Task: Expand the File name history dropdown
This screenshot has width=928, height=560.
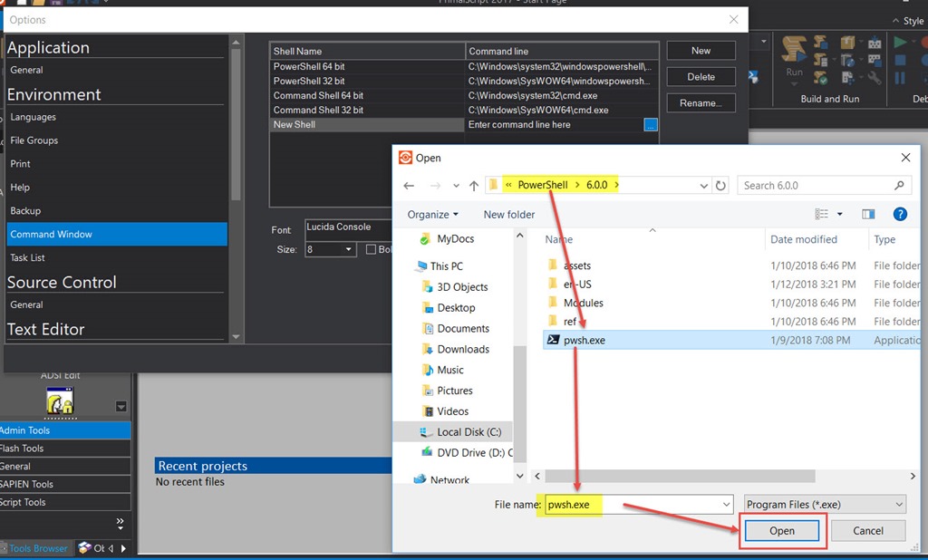Action: point(726,505)
